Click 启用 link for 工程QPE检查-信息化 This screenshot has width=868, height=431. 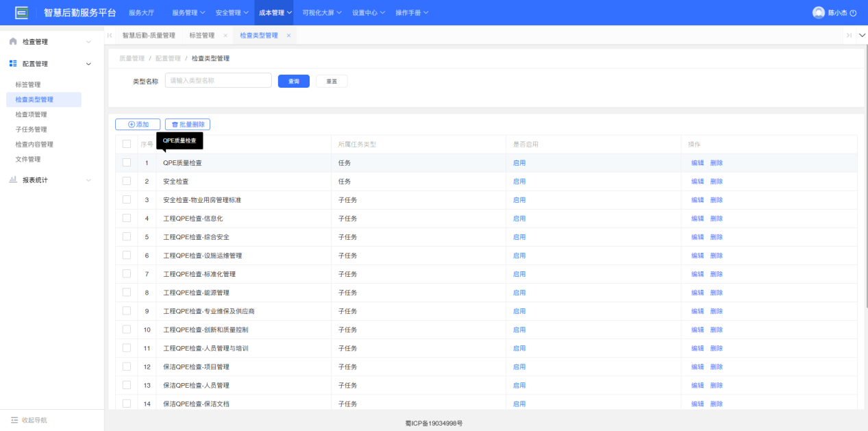(x=519, y=219)
